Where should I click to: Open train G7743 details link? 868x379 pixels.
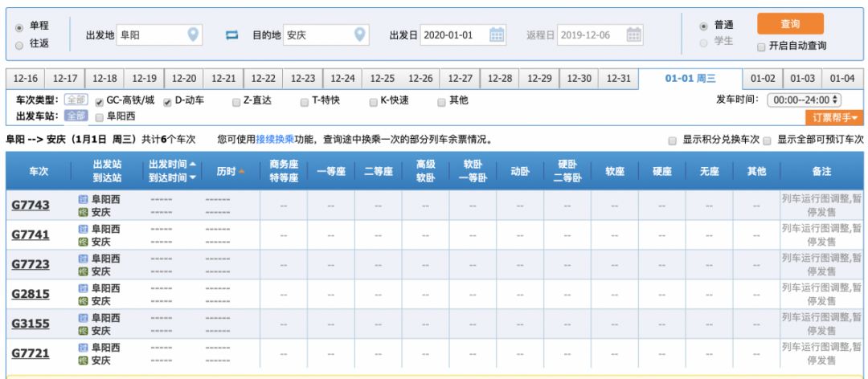click(31, 206)
